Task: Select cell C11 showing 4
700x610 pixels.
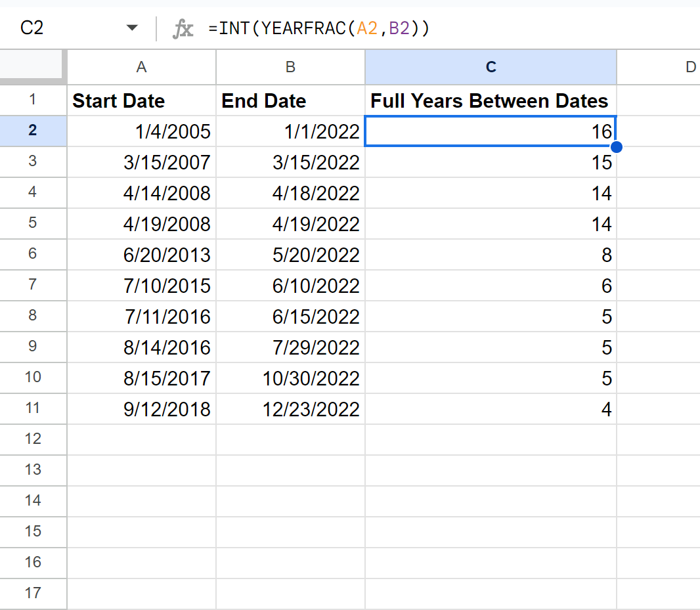Action: [x=491, y=408]
